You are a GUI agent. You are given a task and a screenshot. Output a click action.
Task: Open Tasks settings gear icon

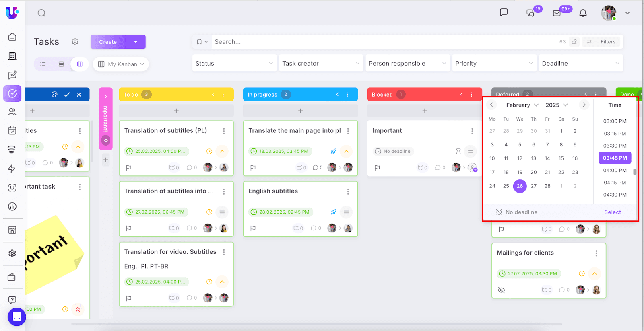75,42
